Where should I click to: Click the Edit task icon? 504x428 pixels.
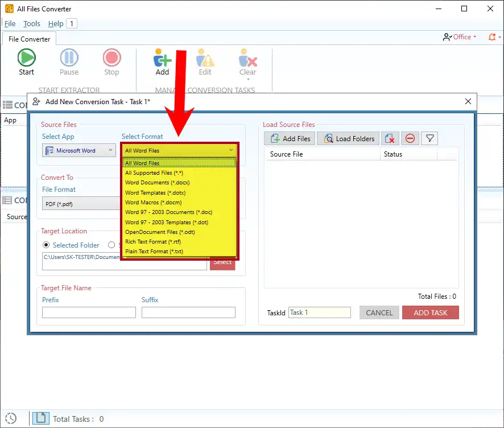[x=205, y=58]
